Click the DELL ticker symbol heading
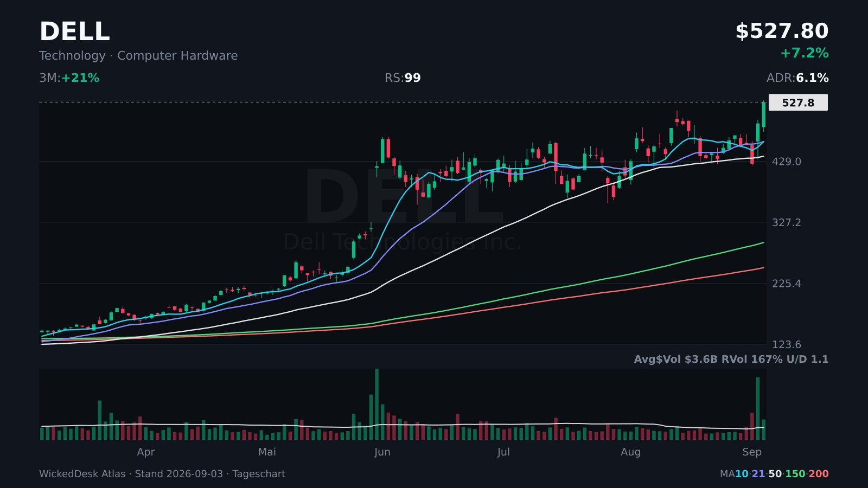868x488 pixels. tap(74, 31)
